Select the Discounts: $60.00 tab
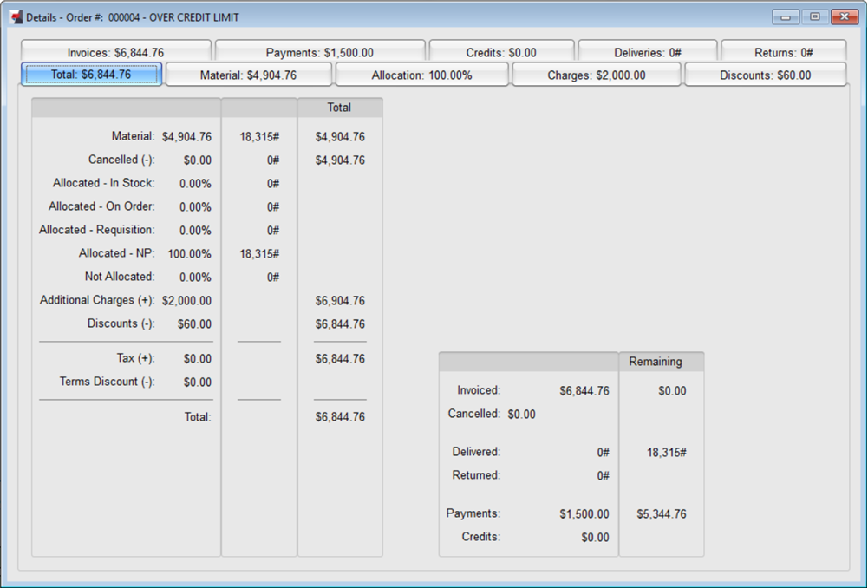Screen dimensions: 868x588 (765, 75)
